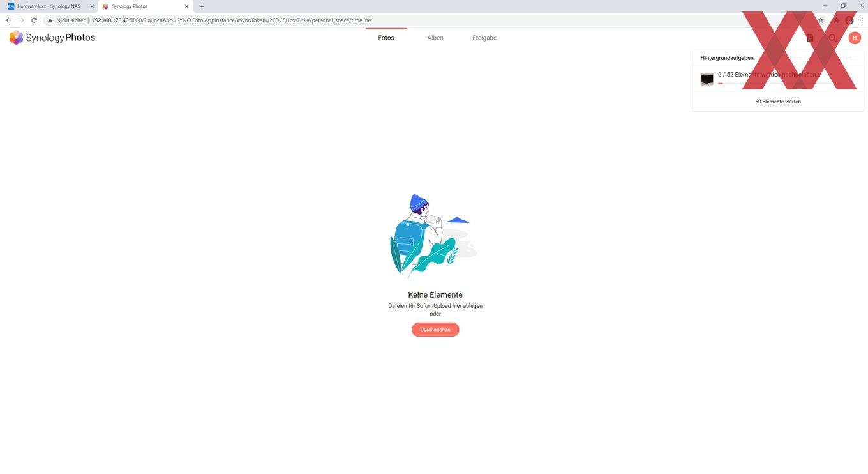Switch to Hardwareluxx Synology NAS browser tab

50,6
